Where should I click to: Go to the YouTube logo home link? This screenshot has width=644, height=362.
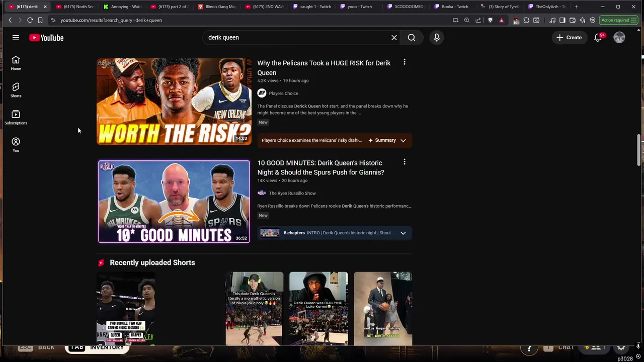(x=46, y=38)
